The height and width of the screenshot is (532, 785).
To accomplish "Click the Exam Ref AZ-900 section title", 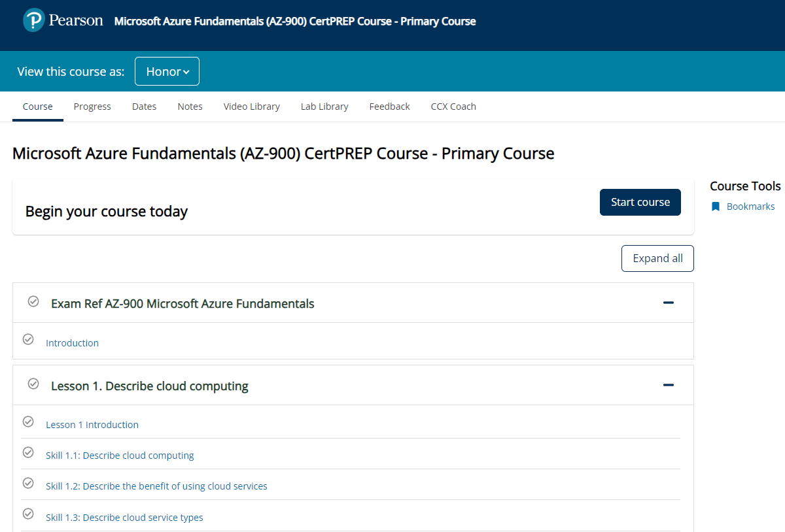I will (x=183, y=304).
